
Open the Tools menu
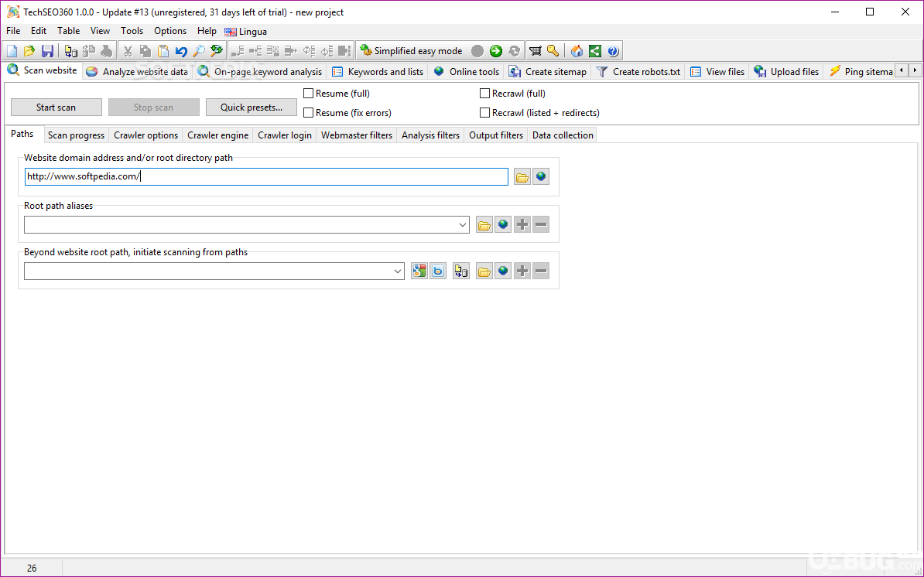click(132, 31)
